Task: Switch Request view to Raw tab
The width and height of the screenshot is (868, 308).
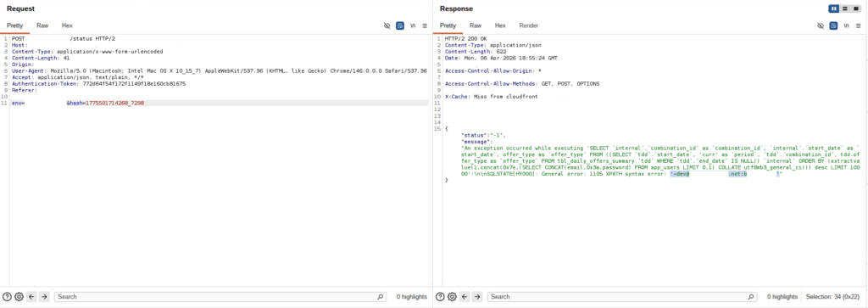Action: 42,25
